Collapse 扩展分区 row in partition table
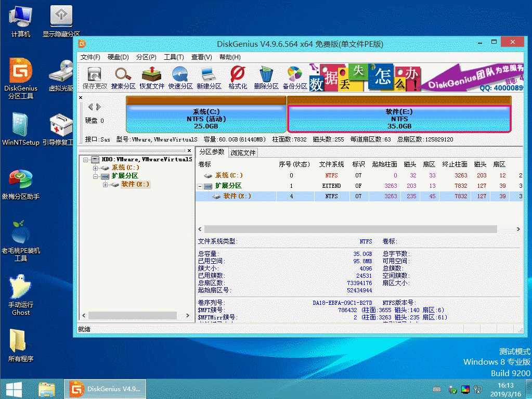 click(200, 186)
